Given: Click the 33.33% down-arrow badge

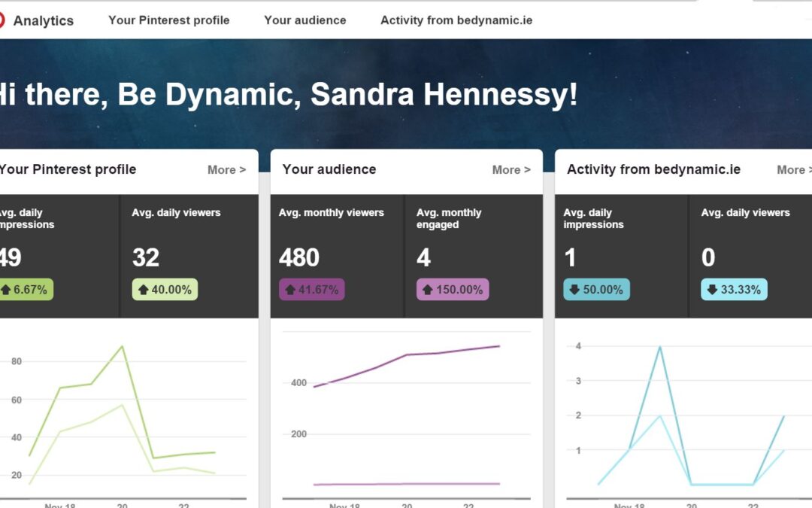Looking at the screenshot, I should (735, 290).
